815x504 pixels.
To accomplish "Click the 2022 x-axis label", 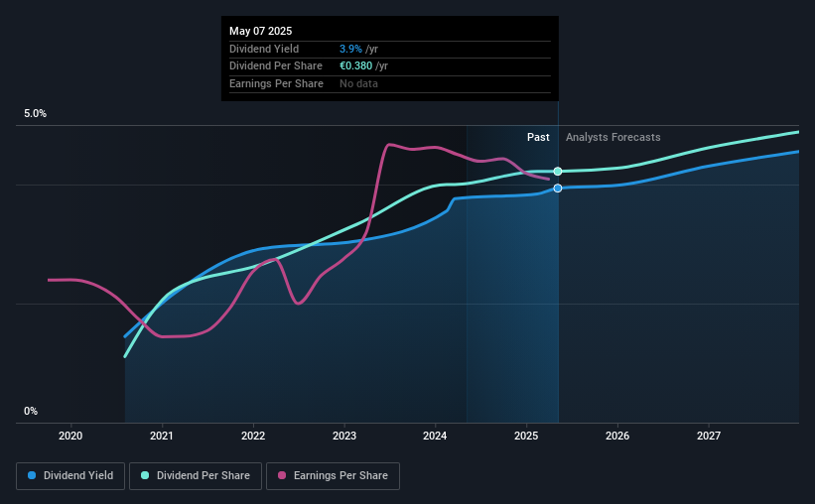I will (253, 436).
